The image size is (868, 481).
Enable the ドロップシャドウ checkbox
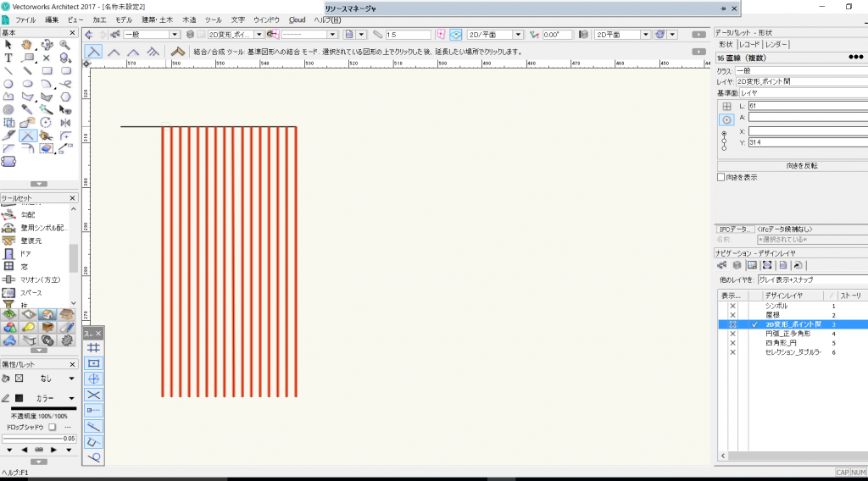click(52, 427)
